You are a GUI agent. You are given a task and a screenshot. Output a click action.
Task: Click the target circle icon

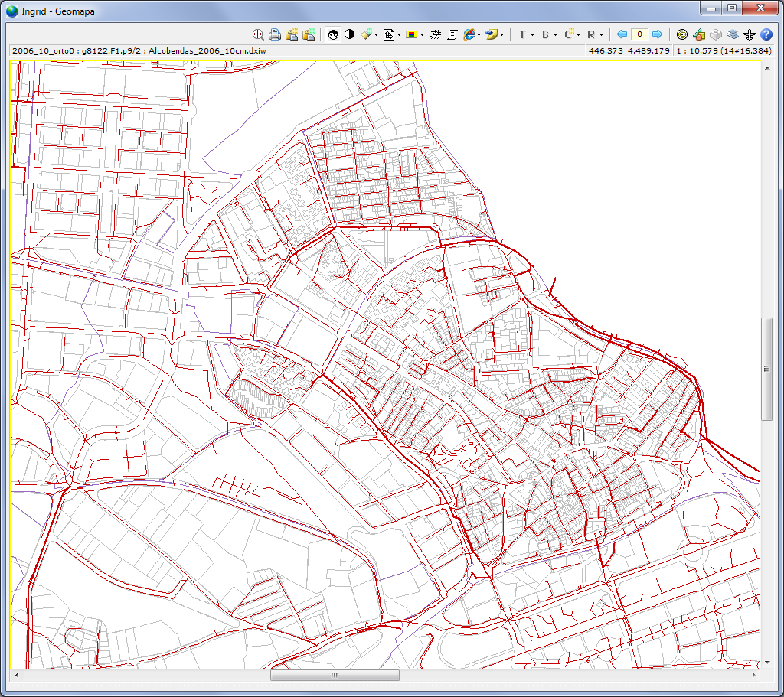point(682,34)
